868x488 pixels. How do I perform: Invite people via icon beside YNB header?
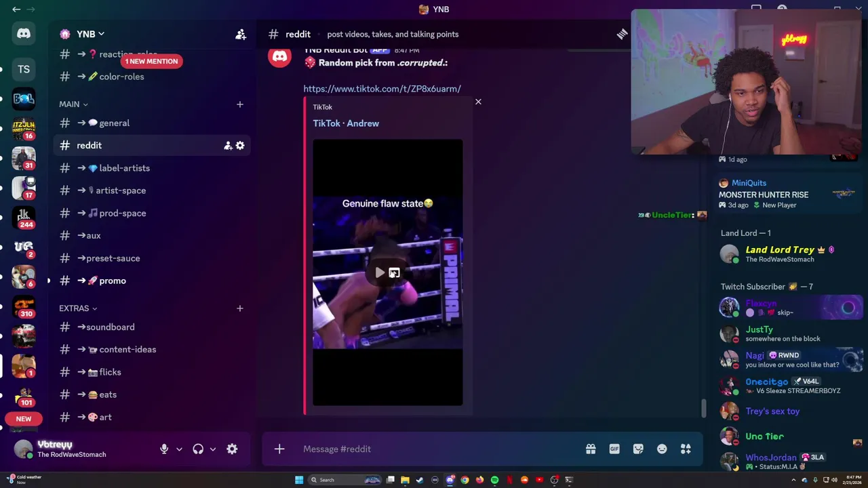pos(241,34)
